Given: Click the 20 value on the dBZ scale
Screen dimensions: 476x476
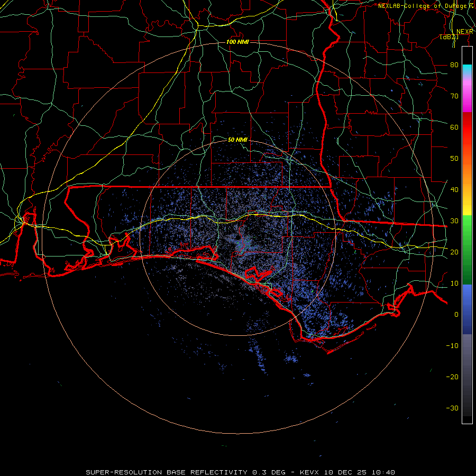Looking at the screenshot, I should click(x=454, y=252).
